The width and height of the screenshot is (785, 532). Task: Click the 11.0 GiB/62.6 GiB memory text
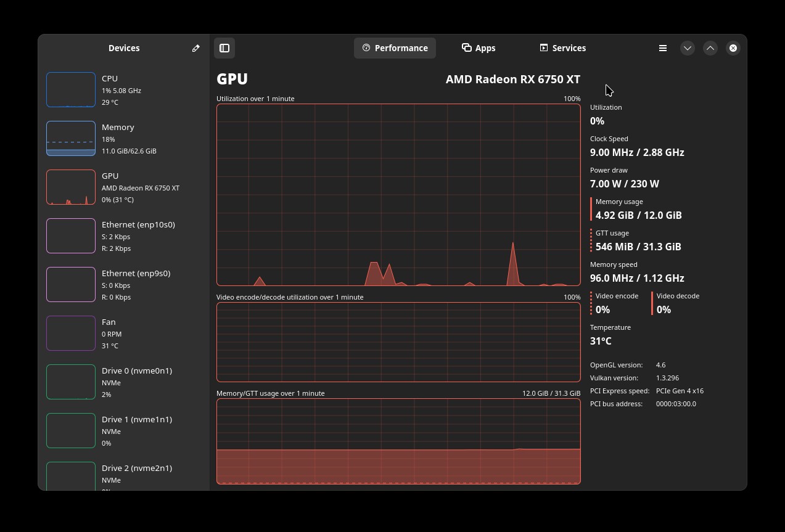pos(129,151)
